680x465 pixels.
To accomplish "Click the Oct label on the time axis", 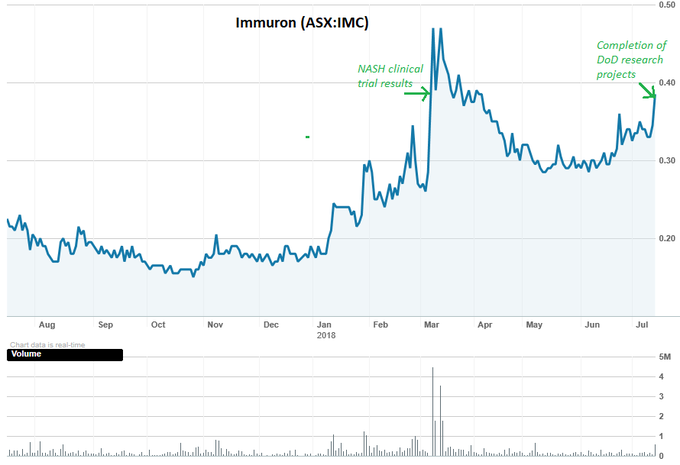I will pyautogui.click(x=158, y=324).
